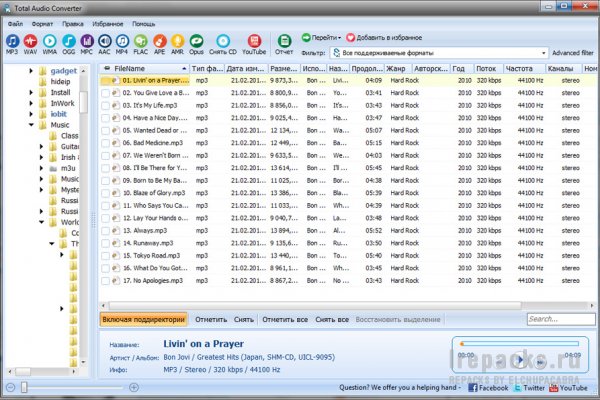Open the Снять CD ripper tool
Viewport: 600px width, 400px height.
[223, 44]
